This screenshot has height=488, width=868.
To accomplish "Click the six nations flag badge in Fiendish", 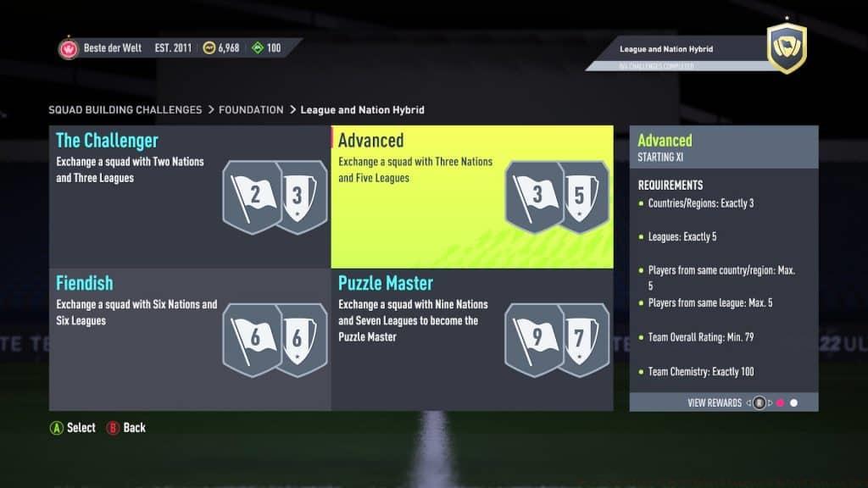I will click(253, 340).
